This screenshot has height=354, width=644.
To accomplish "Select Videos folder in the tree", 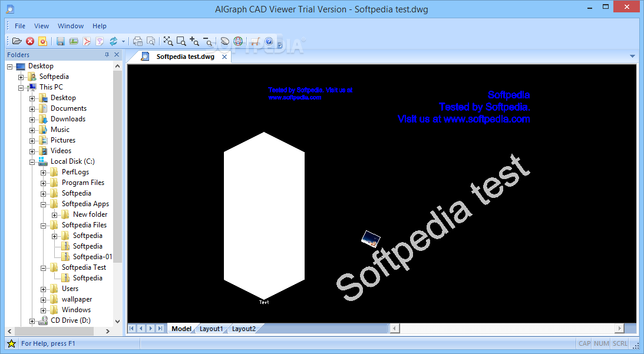I will click(61, 151).
